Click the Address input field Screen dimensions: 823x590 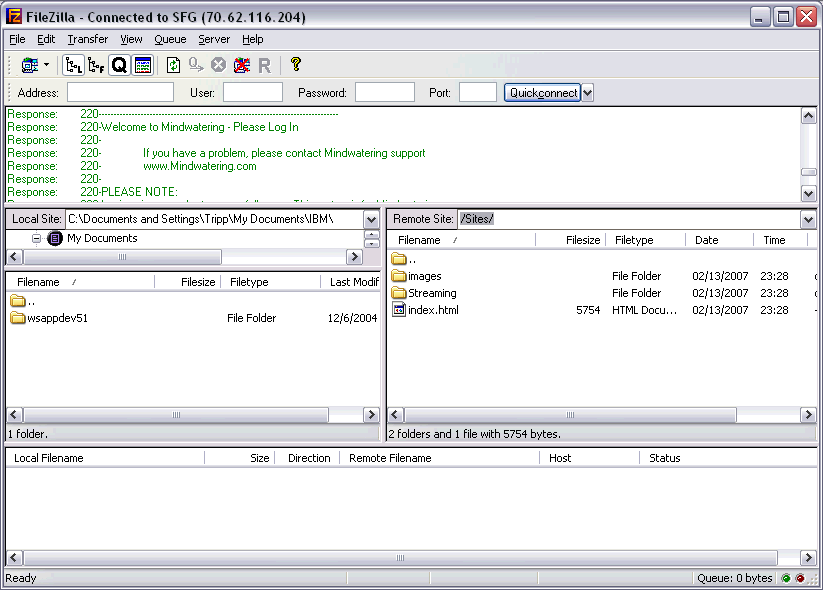(120, 93)
